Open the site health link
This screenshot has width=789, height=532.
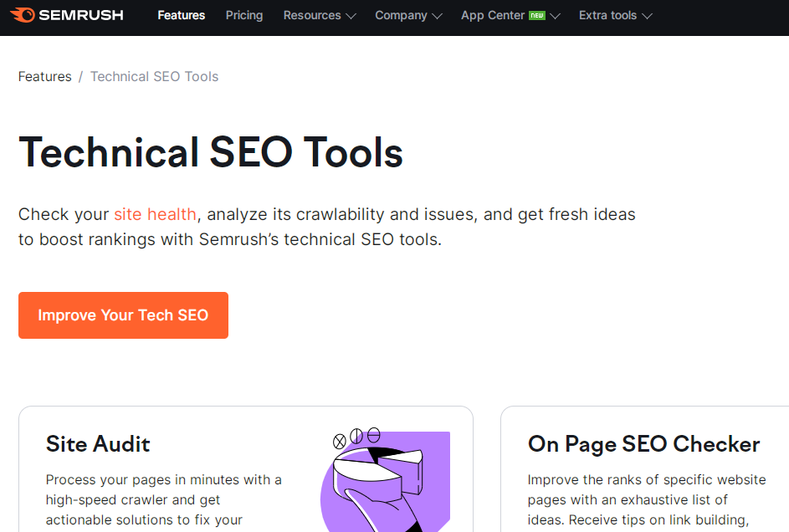click(156, 214)
